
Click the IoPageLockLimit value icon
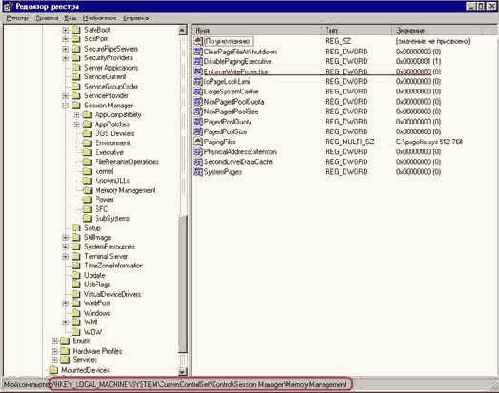pos(198,81)
